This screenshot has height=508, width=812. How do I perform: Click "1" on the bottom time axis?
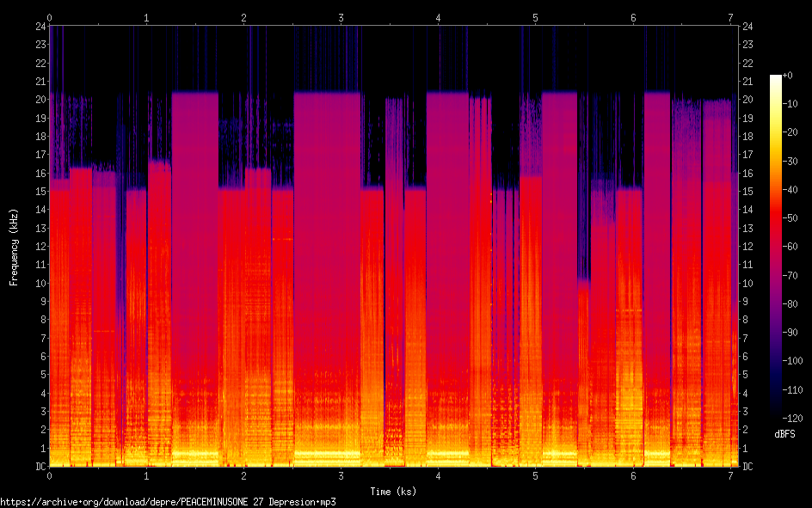tap(146, 476)
